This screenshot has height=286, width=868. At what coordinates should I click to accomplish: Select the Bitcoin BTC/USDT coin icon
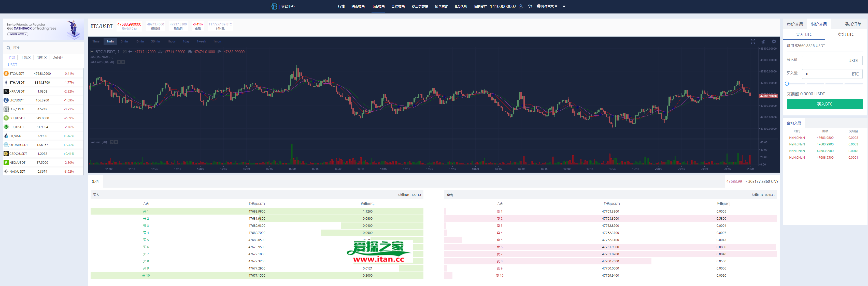pos(6,73)
